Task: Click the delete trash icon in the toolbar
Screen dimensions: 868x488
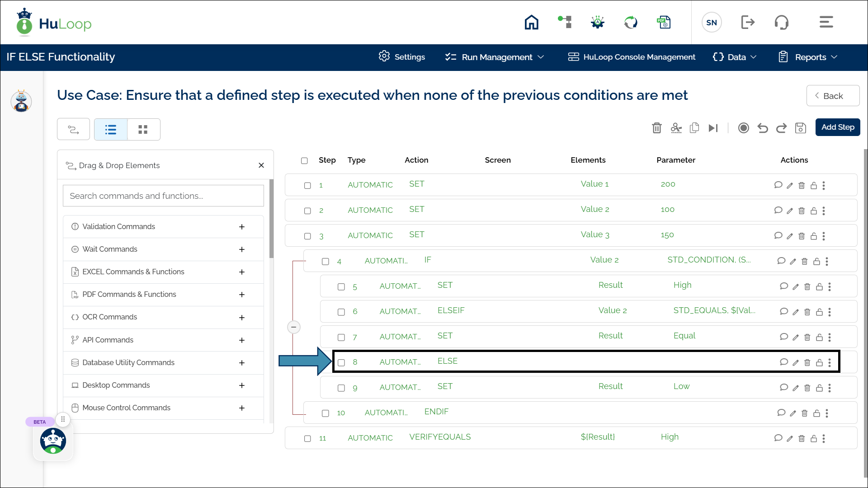Action: coord(656,128)
